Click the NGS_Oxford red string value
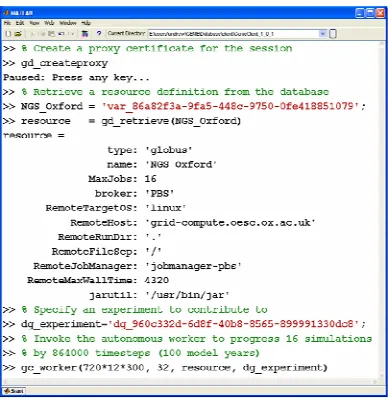Image resolution: width=388 pixels, height=400 pixels. (231, 106)
